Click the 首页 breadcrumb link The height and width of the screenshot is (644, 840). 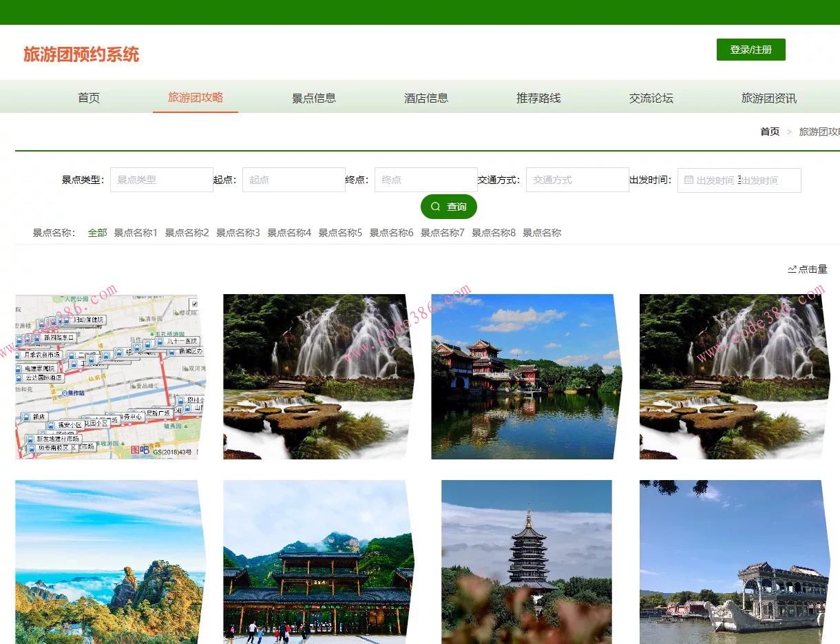[770, 132]
